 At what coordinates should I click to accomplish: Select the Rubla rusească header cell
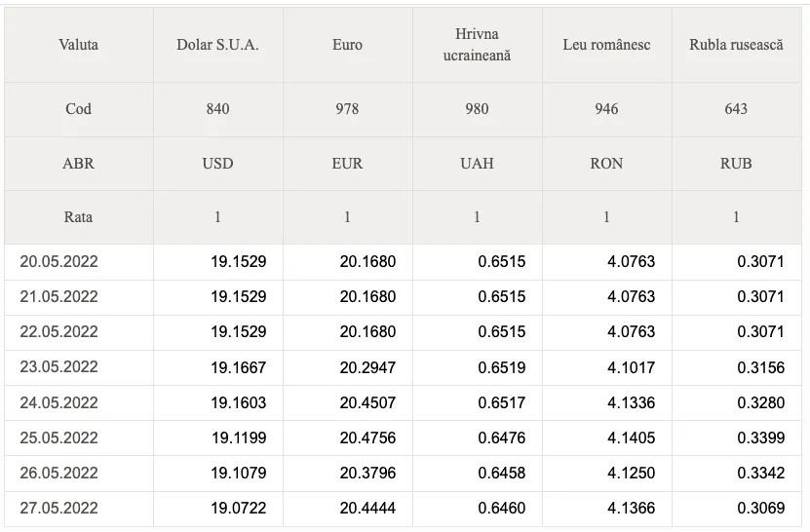click(737, 45)
